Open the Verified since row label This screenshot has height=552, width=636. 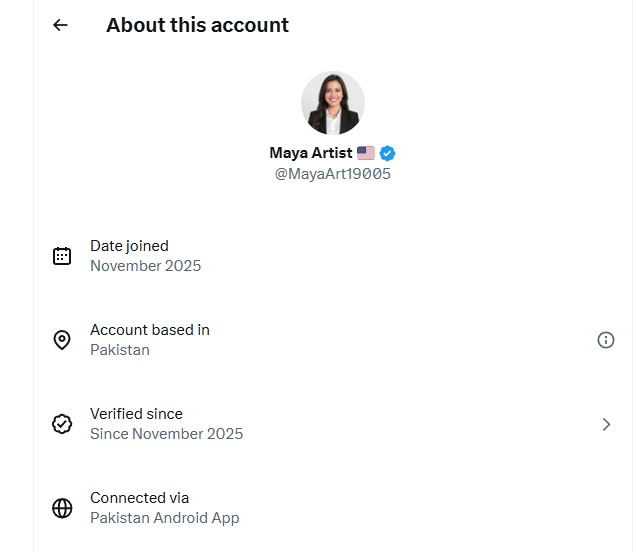click(x=136, y=414)
